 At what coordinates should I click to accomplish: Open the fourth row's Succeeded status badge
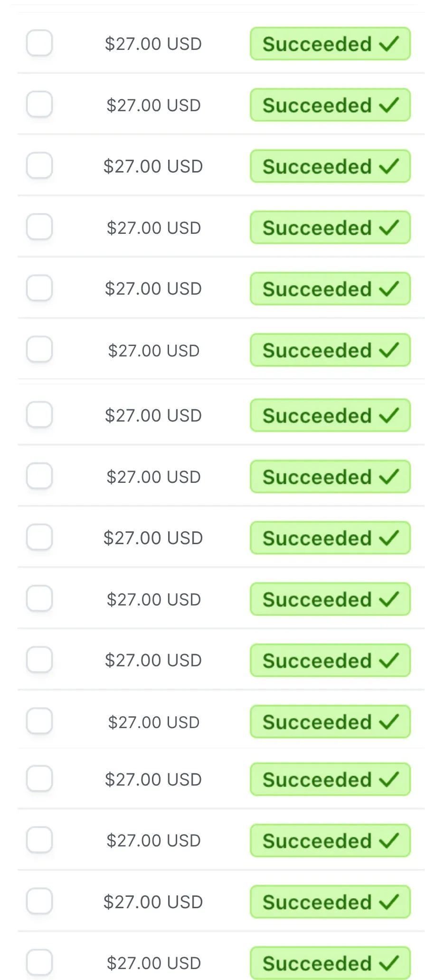click(x=330, y=228)
